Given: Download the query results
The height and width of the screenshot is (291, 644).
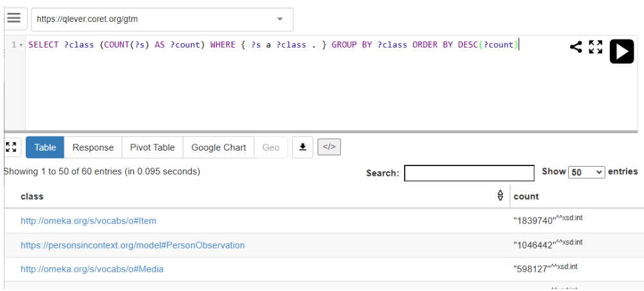Looking at the screenshot, I should tap(302, 147).
